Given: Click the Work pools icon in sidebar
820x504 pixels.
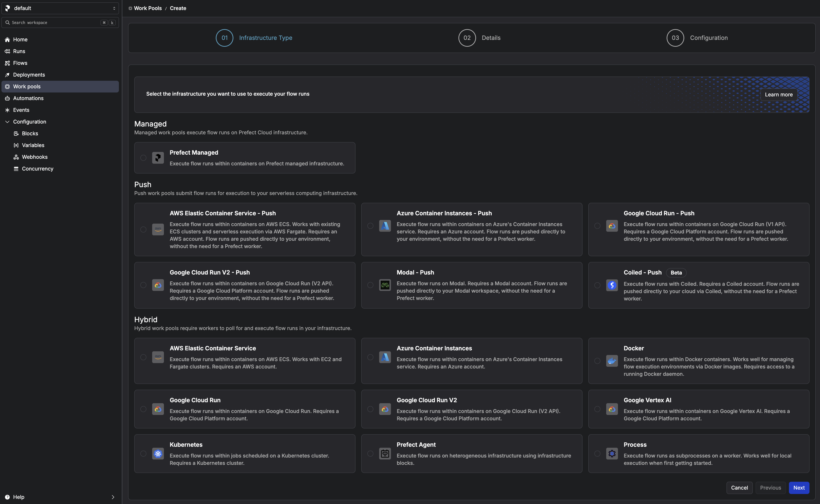Looking at the screenshot, I should [x=7, y=86].
